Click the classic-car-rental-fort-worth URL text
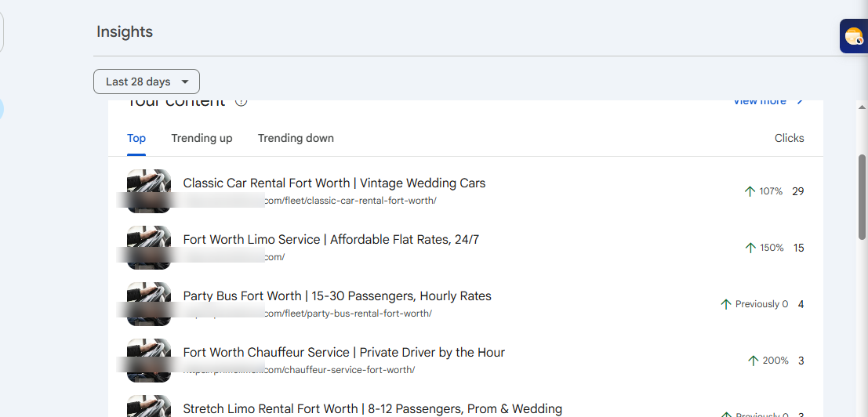 (350, 200)
